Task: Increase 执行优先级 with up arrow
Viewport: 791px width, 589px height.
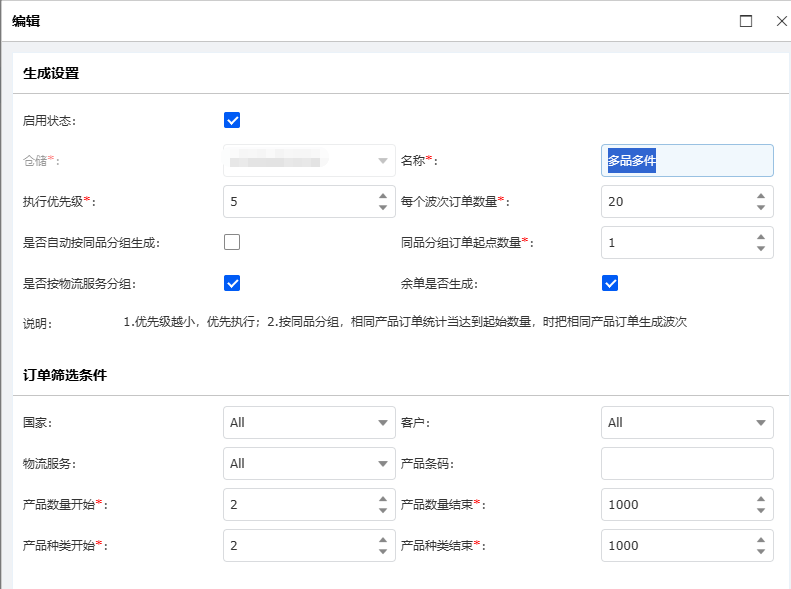Action: point(383,196)
